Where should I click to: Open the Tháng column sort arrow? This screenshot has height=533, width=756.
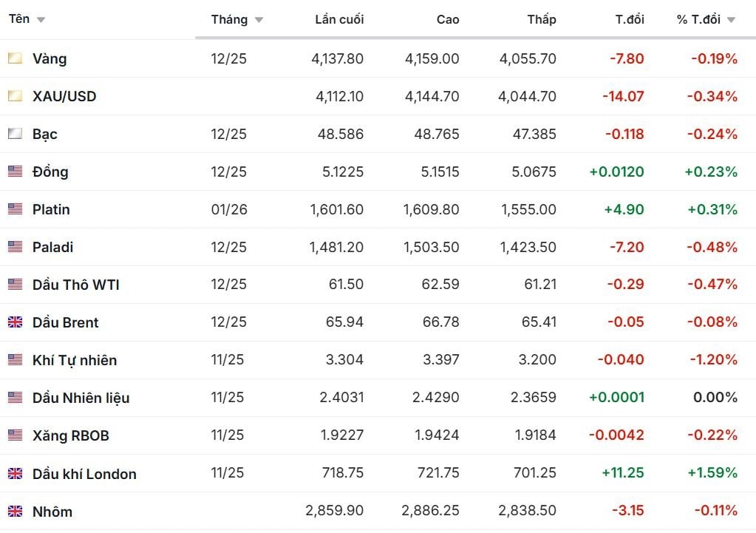pos(259,20)
